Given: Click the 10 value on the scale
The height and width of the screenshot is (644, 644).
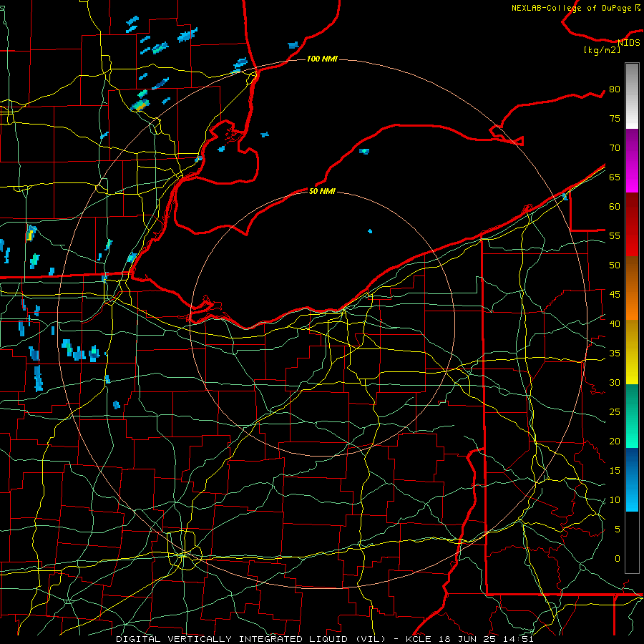Looking at the screenshot, I should click(615, 500).
